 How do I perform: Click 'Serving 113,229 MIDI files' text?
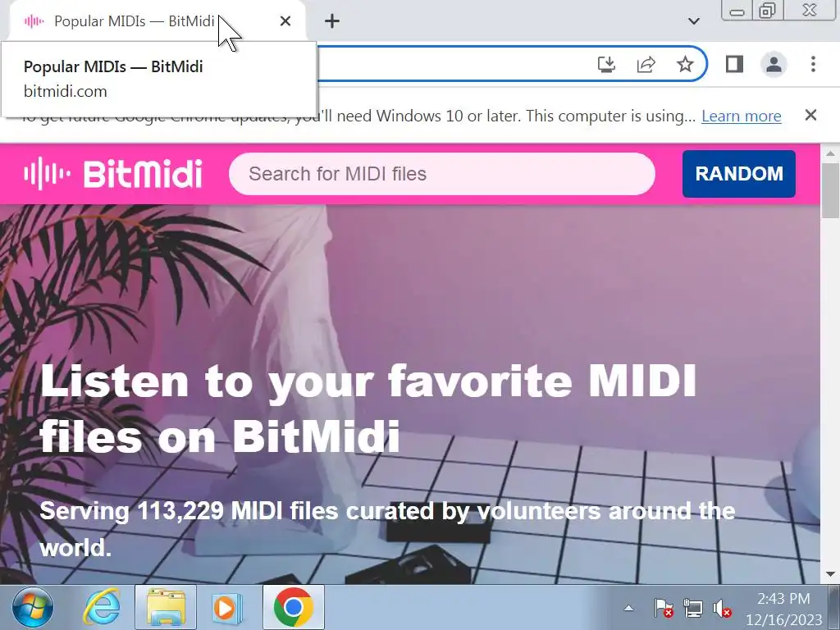387,529
